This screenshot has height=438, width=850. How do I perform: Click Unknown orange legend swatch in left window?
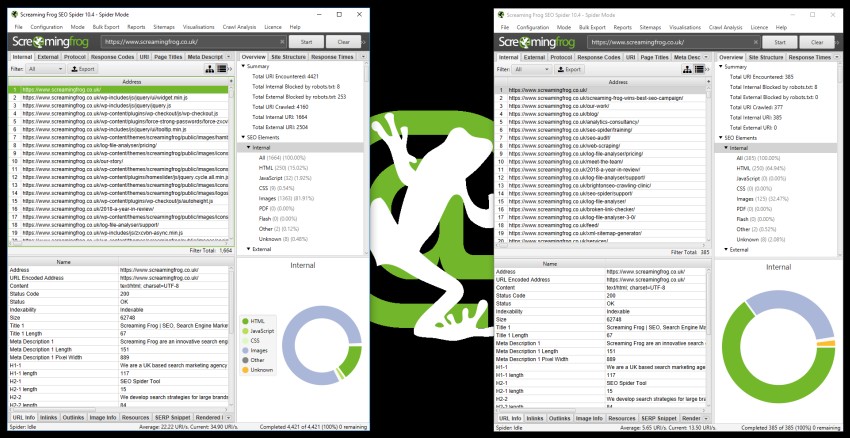click(x=245, y=370)
